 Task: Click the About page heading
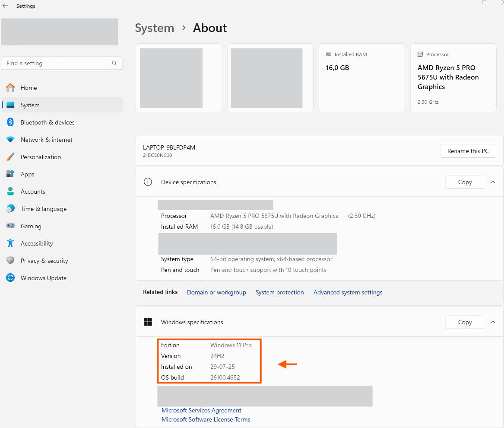pyautogui.click(x=210, y=28)
